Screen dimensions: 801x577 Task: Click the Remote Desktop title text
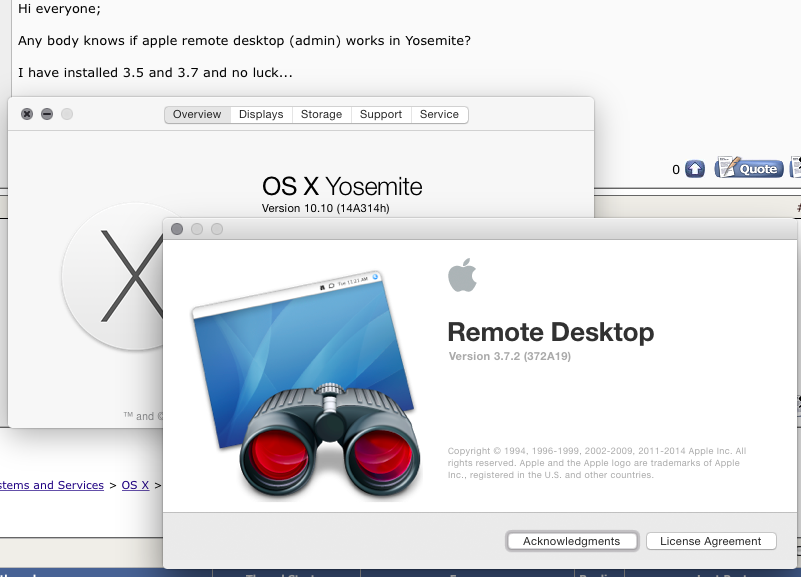(551, 332)
